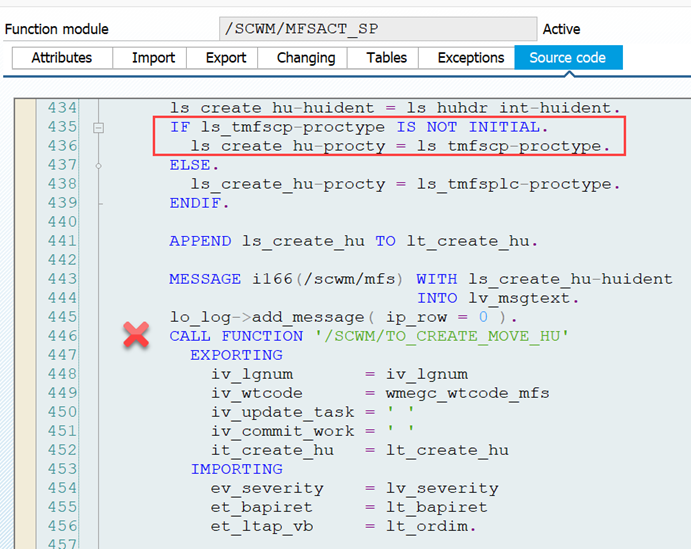
Task: Click line number 441 in the gutter
Action: [62, 241]
